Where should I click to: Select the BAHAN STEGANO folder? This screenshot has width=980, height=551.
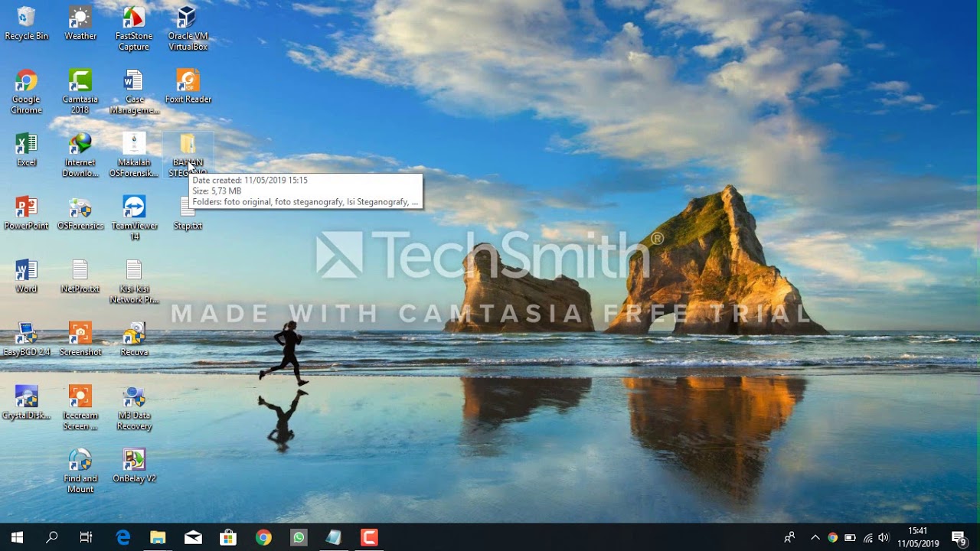click(x=188, y=155)
